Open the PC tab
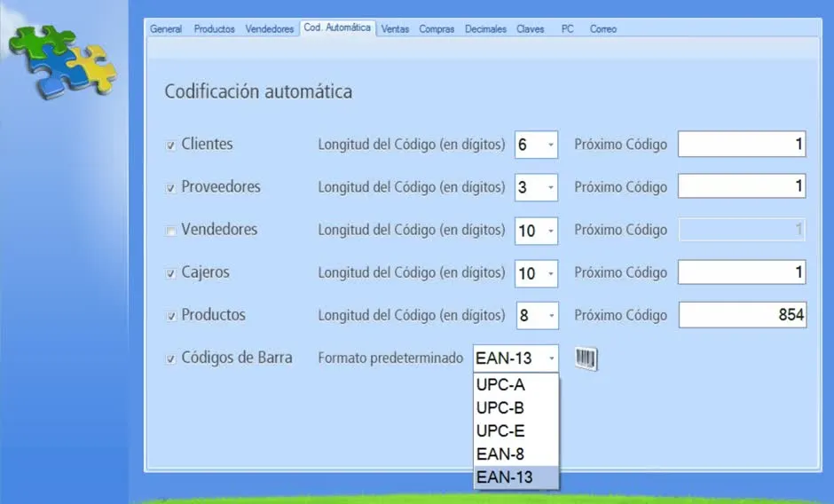This screenshot has width=834, height=504. pyautogui.click(x=567, y=29)
